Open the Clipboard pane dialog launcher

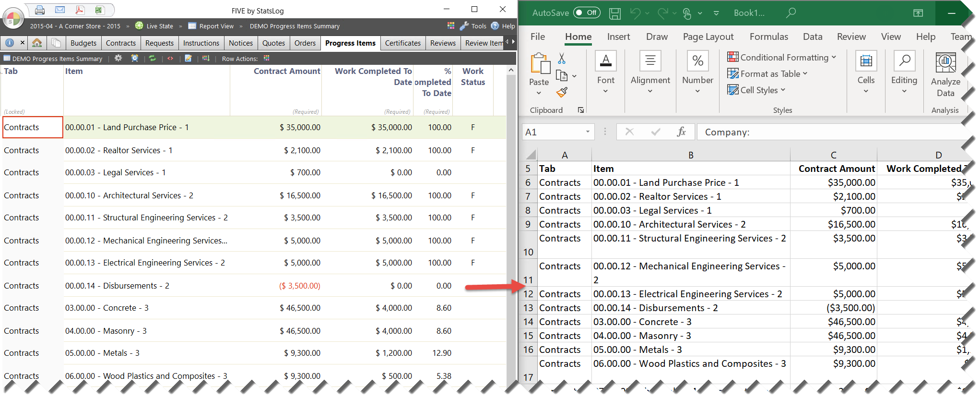tap(581, 110)
